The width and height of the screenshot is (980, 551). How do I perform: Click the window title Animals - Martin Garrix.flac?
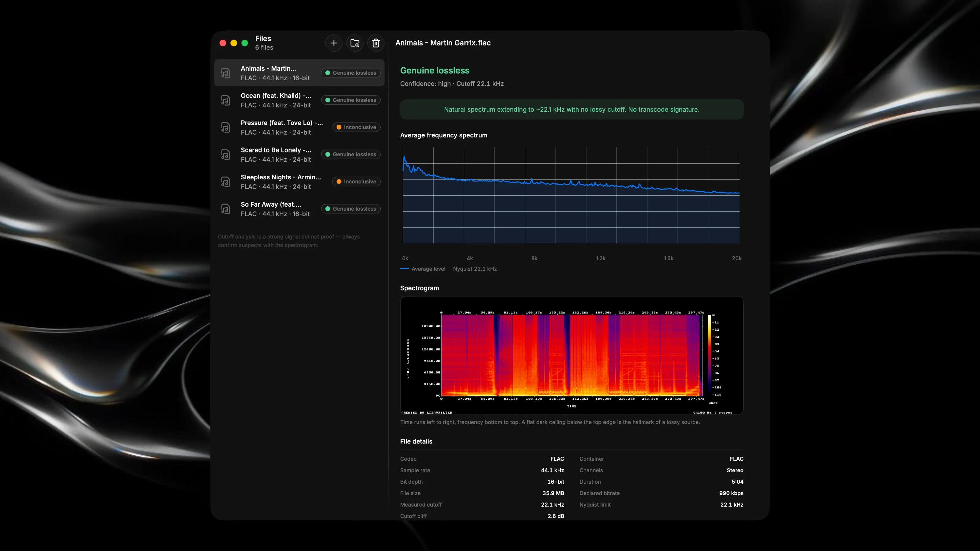point(443,43)
